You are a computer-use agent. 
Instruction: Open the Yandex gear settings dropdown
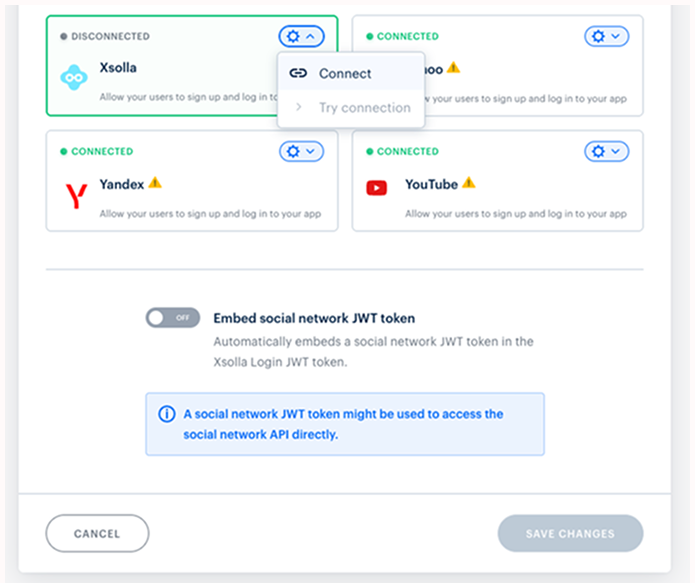point(301,152)
